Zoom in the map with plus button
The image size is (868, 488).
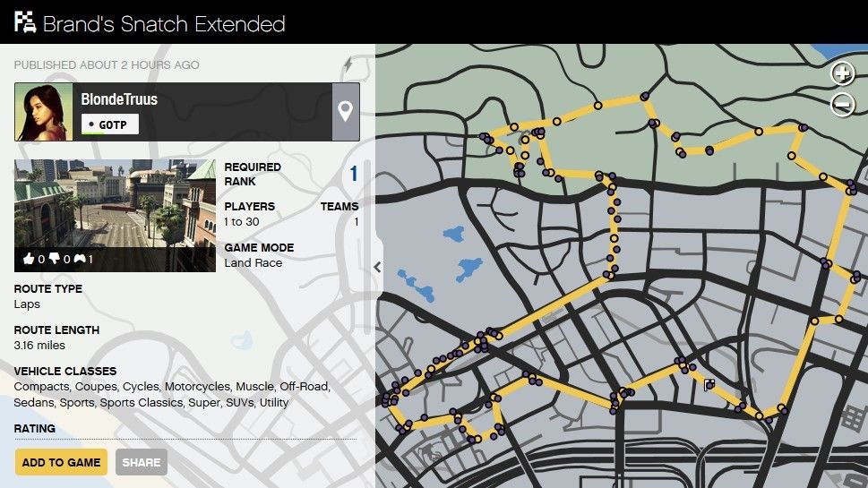(x=843, y=73)
